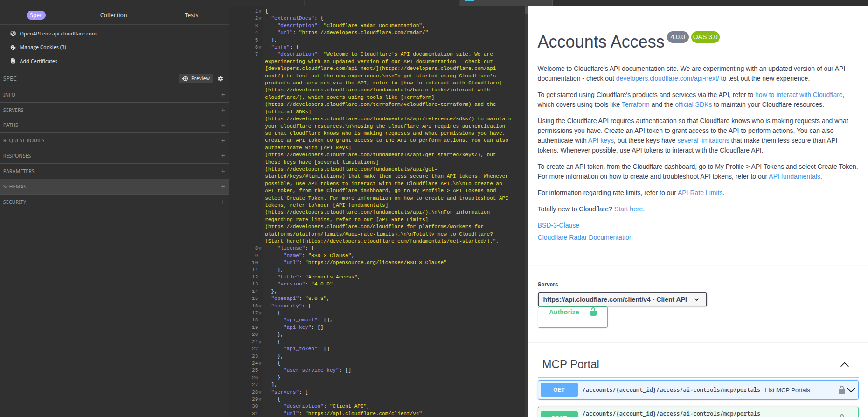Click the "user_service_key": [] code line
The image size is (868, 417).
click(x=317, y=370)
